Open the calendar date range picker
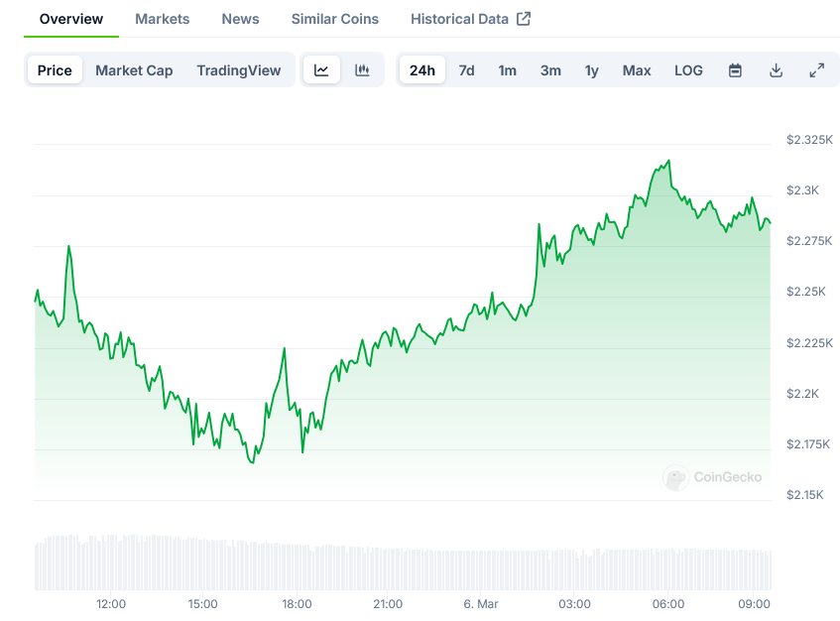The image size is (840, 621). 735,70
